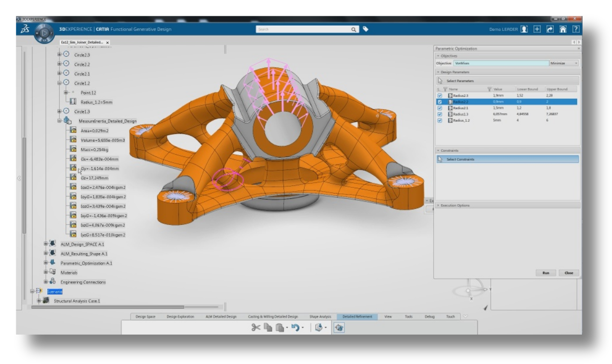Switch to the Design Exploration tab
The width and height of the screenshot is (612, 364).
(180, 316)
